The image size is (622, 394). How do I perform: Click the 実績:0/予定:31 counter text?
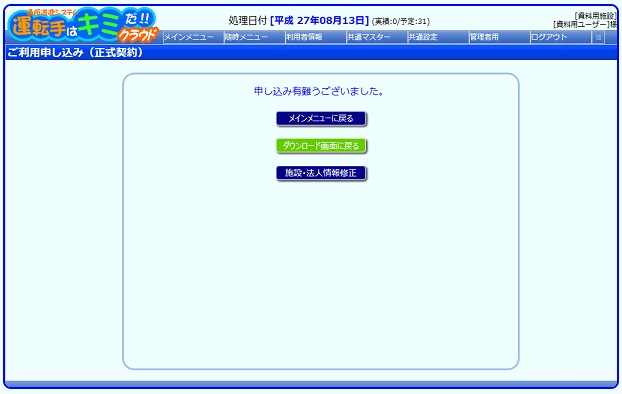401,21
